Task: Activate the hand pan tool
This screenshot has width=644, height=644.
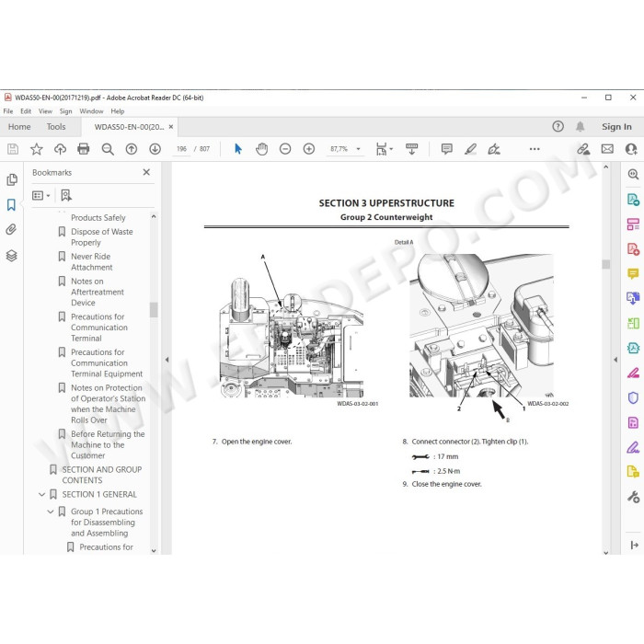Action: (x=261, y=149)
